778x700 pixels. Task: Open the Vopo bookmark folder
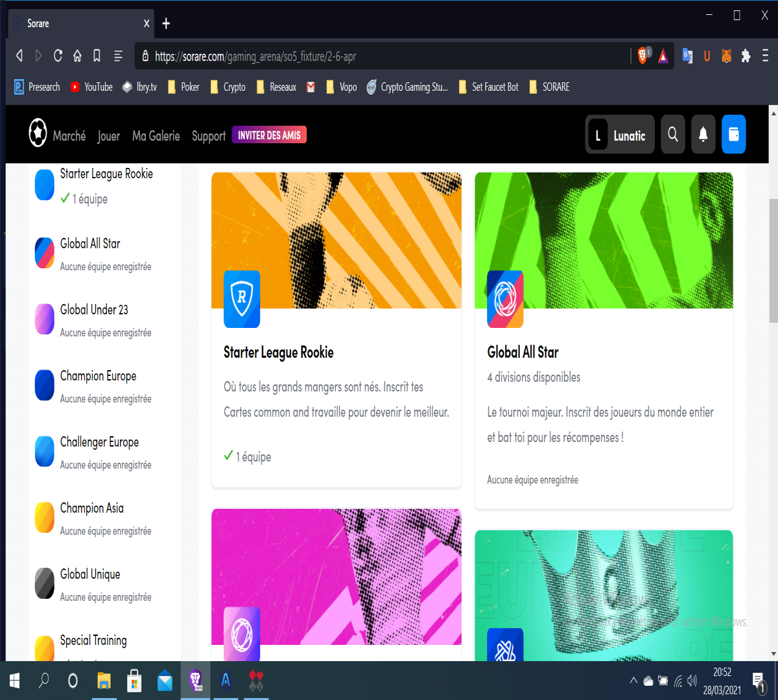point(342,87)
